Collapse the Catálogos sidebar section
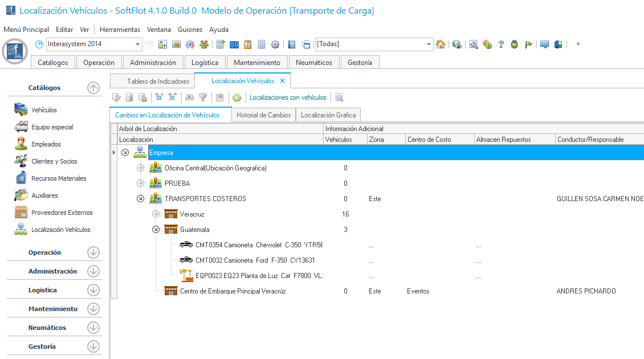The width and height of the screenshot is (644, 359). point(93,88)
